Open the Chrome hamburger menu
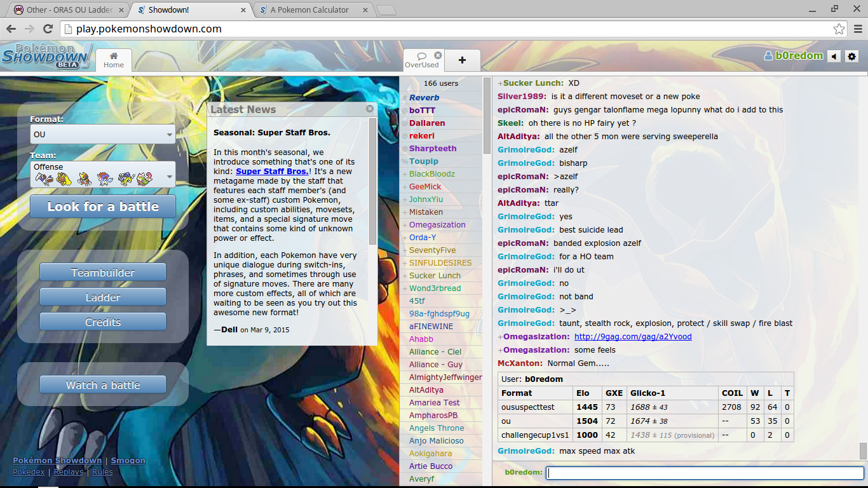The width and height of the screenshot is (868, 488). click(x=857, y=29)
